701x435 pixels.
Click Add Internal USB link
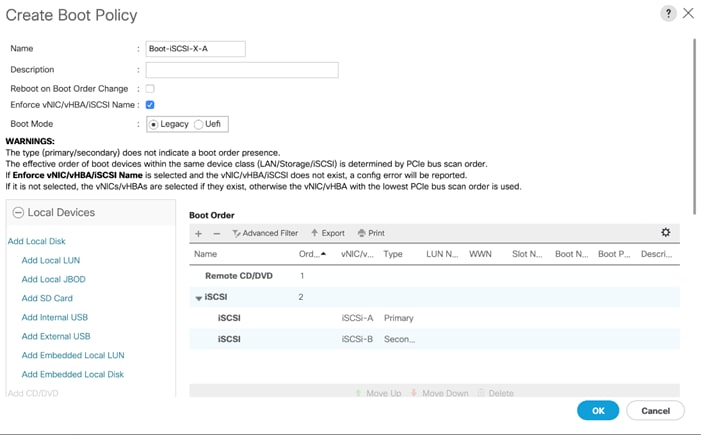[55, 317]
